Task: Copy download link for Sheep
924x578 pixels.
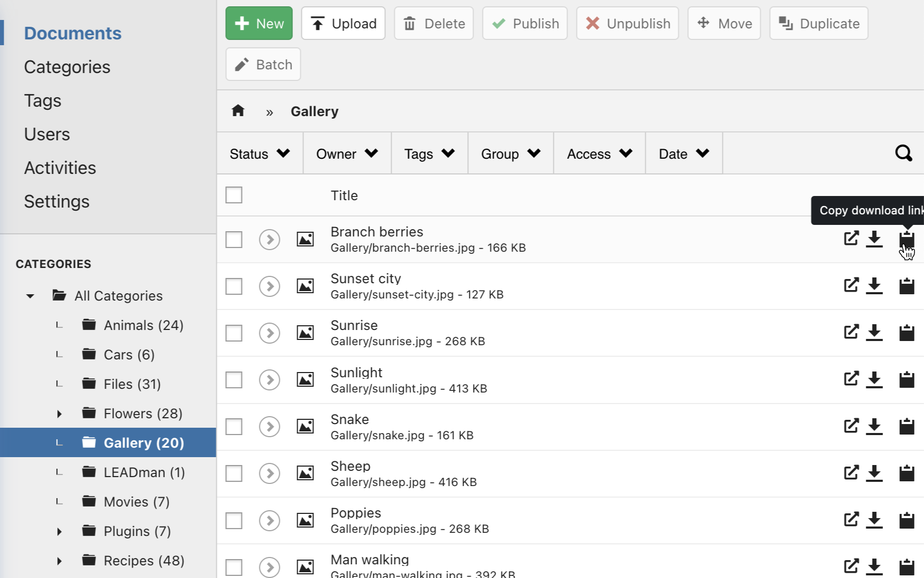Action: click(x=906, y=473)
